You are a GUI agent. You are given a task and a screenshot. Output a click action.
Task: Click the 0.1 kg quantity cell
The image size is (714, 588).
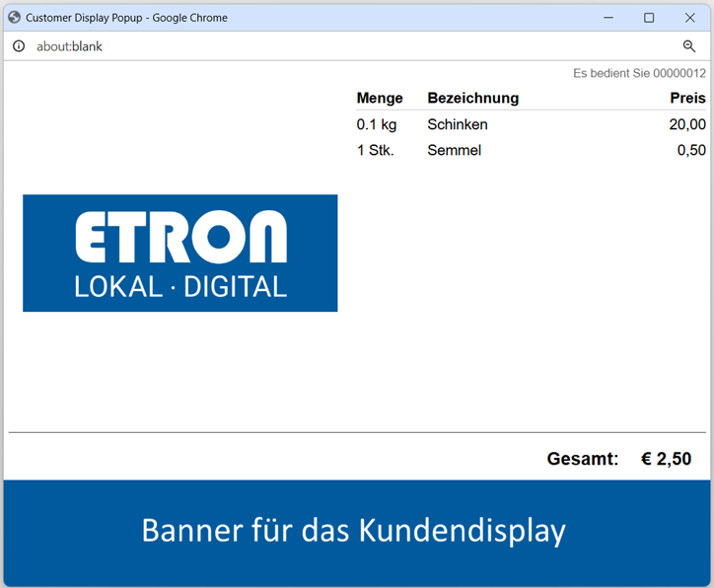(x=376, y=124)
